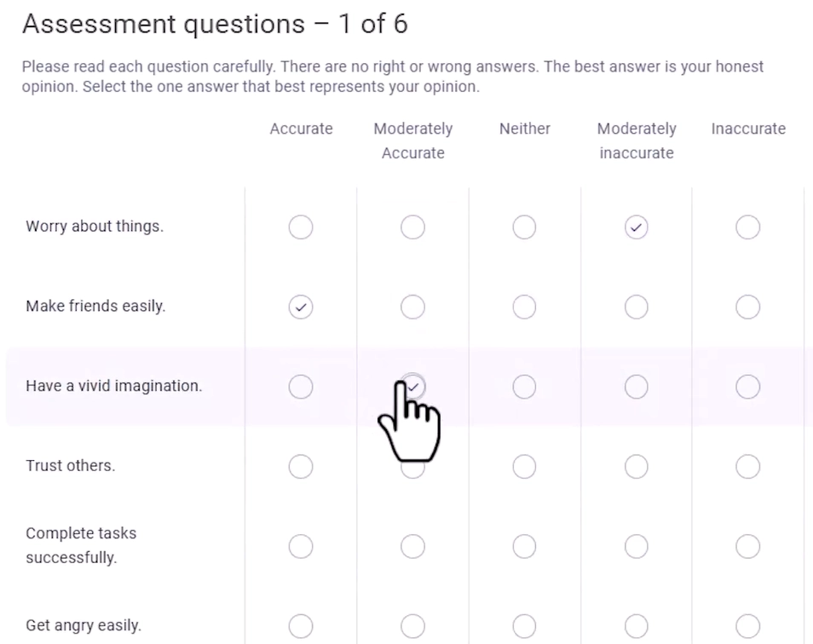Select Neither for 'Make friends easily'
This screenshot has width=813, height=644.
pos(524,307)
